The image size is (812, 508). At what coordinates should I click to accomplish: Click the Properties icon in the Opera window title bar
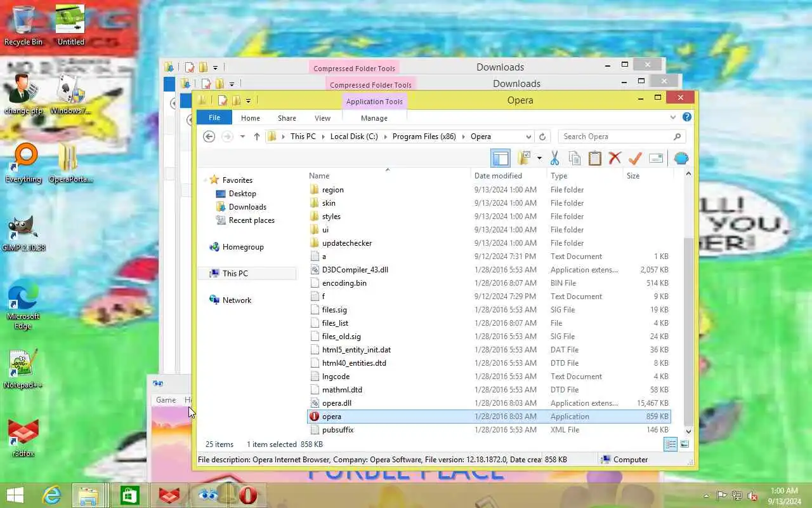click(223, 100)
